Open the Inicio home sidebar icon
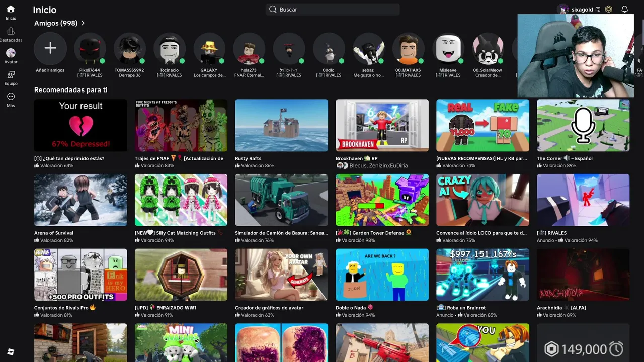The width and height of the screenshot is (644, 362). click(x=11, y=9)
